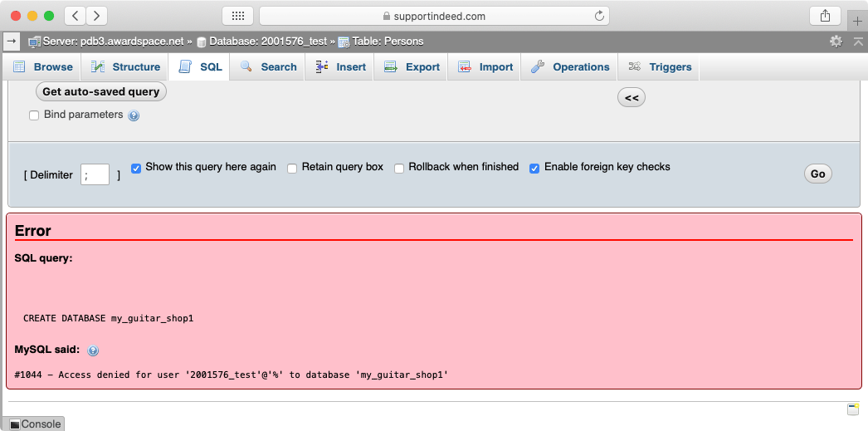Uncheck Show this query here again

tap(137, 168)
